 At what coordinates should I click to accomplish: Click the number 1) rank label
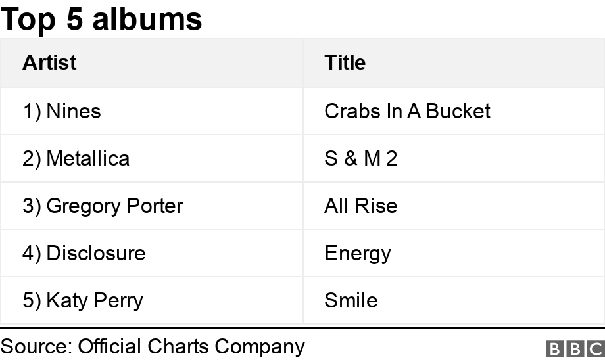(32, 112)
